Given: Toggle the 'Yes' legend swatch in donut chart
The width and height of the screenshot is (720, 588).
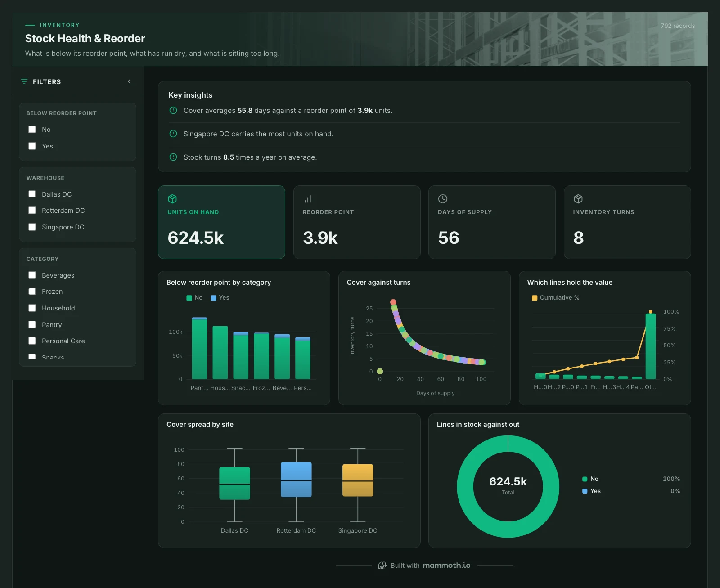Looking at the screenshot, I should pos(585,491).
